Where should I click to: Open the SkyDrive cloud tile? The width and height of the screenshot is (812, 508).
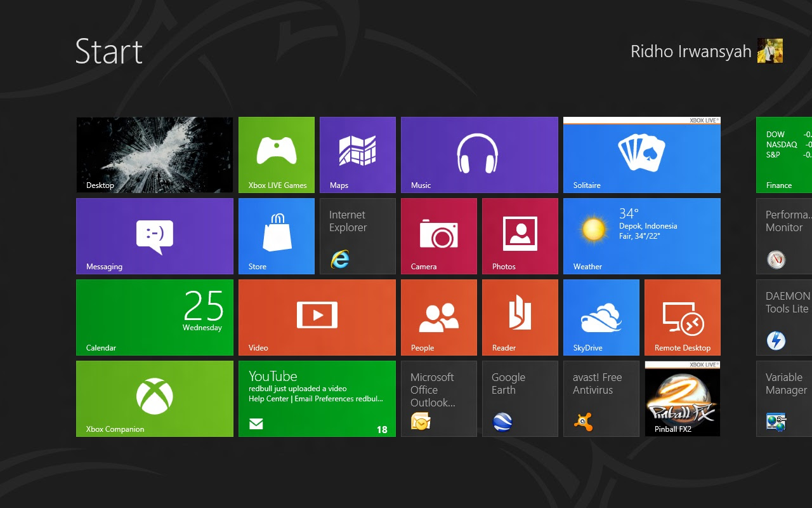pyautogui.click(x=601, y=317)
